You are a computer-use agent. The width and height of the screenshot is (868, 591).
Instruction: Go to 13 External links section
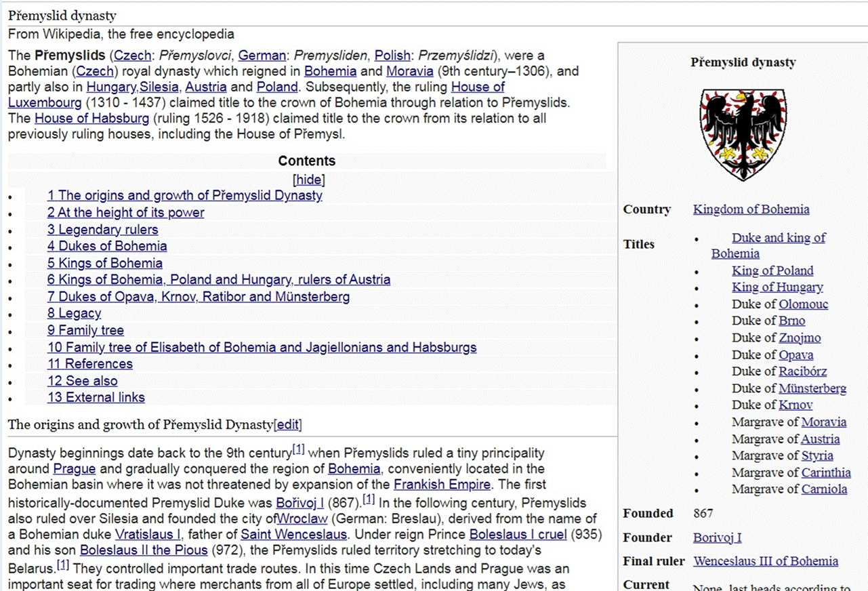click(96, 397)
